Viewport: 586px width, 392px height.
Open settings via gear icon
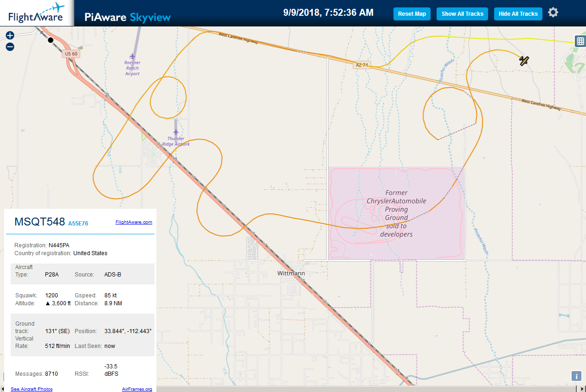click(553, 13)
